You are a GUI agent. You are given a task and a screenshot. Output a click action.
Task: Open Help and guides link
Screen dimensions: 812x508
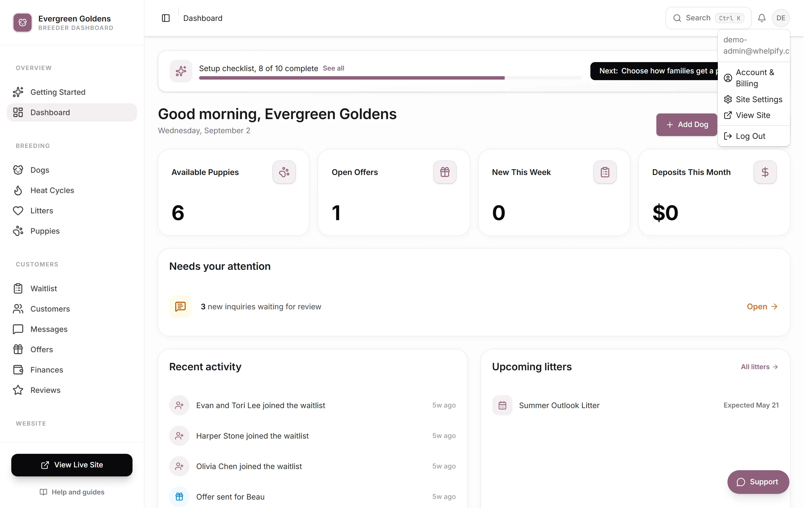coord(72,492)
